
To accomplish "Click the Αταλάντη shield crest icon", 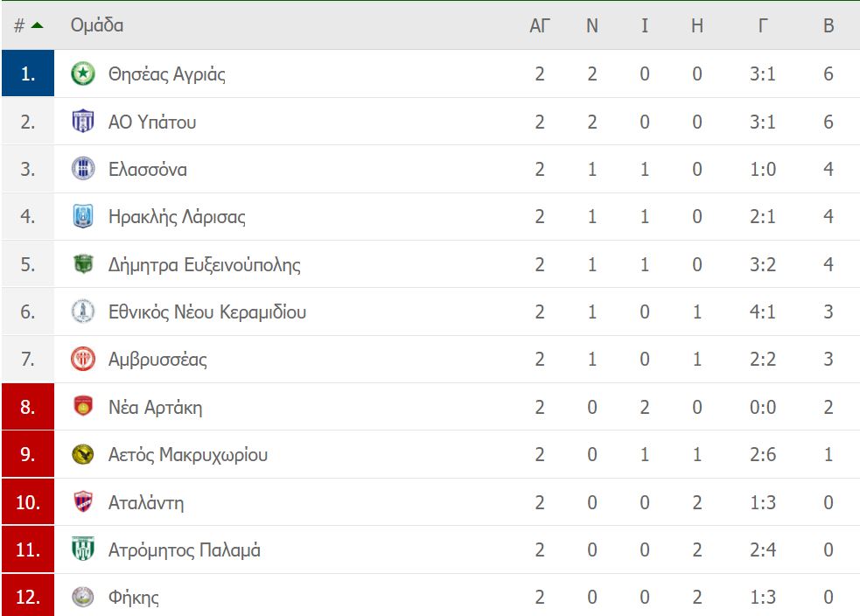I will click(83, 502).
